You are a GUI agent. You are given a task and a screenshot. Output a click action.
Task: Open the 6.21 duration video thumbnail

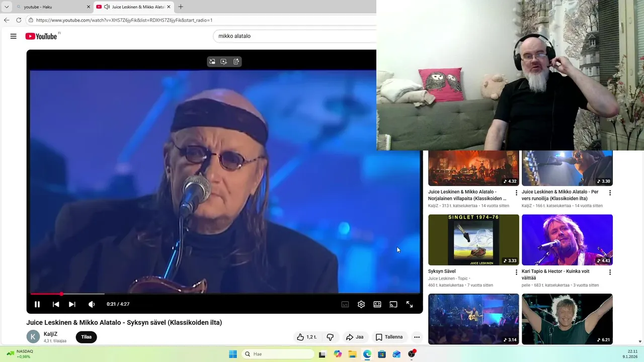click(567, 319)
